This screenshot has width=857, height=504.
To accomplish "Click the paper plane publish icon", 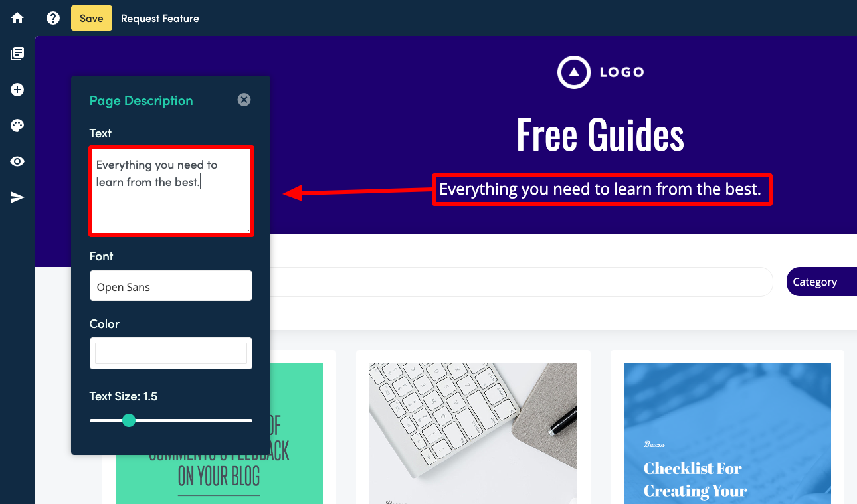I will pos(17,197).
